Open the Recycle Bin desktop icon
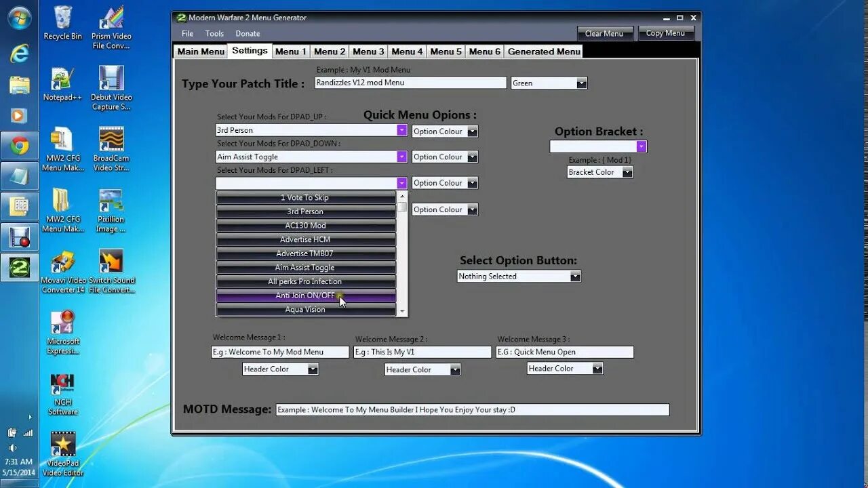The image size is (868, 488). [x=62, y=23]
